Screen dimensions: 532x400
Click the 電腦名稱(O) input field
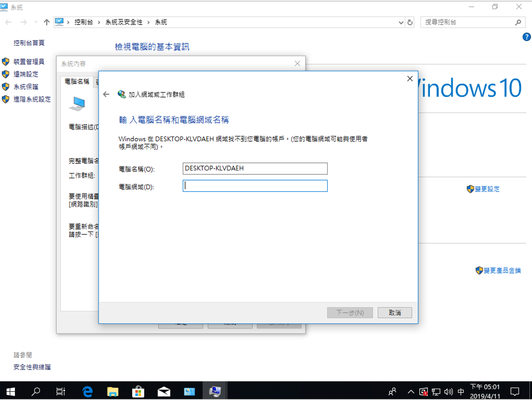point(255,169)
